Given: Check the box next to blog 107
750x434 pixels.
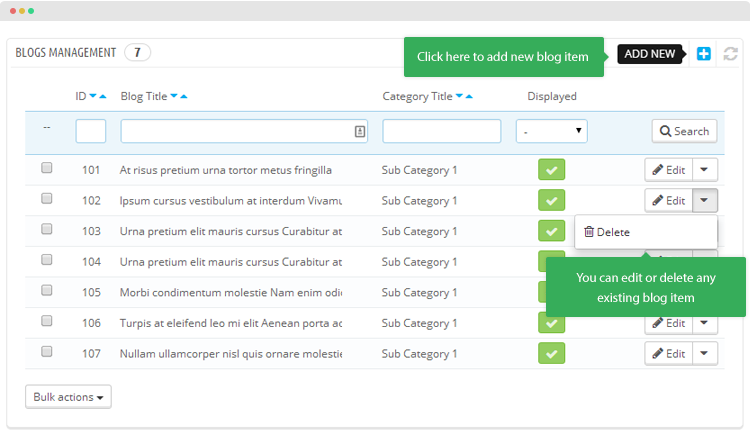Looking at the screenshot, I should pos(46,351).
